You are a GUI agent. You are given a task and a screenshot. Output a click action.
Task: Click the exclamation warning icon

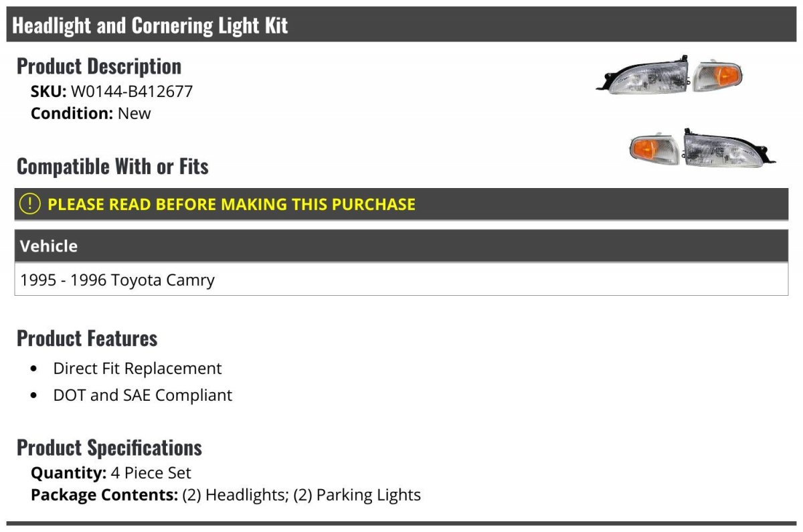[30, 204]
